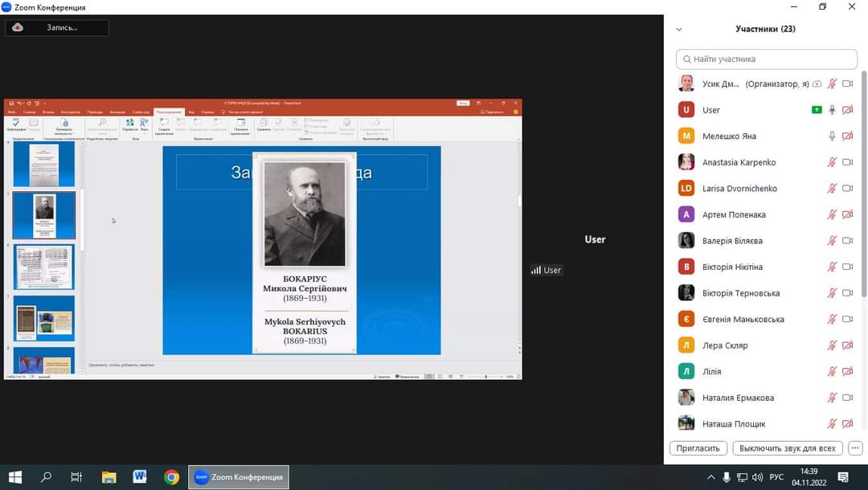Switch to Zoom Конференция taskbar item

[x=239, y=477]
